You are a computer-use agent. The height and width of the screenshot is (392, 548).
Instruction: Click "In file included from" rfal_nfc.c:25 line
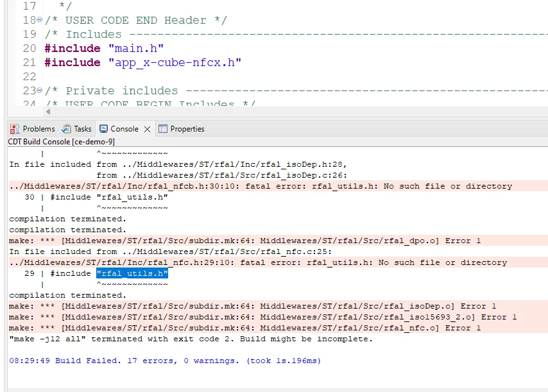(x=170, y=251)
